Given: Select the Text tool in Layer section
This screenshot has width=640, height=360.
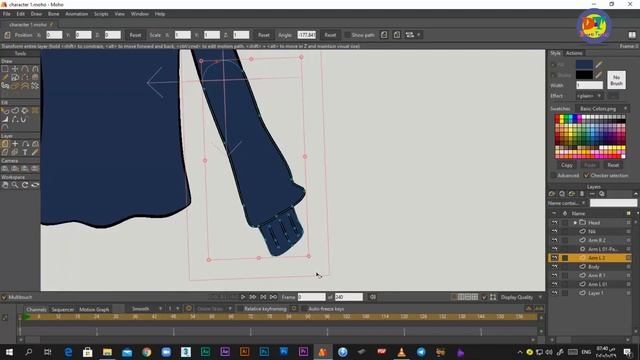Looking at the screenshot, I should coord(25,152).
